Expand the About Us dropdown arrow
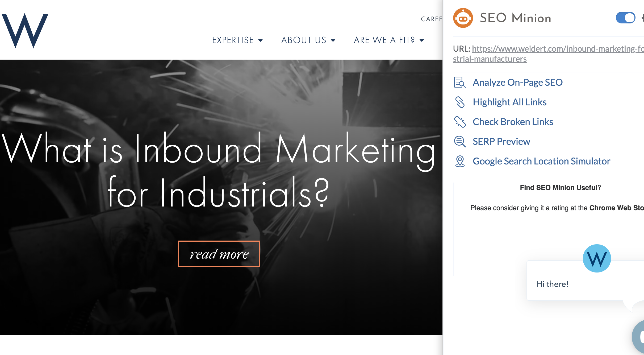 point(333,40)
